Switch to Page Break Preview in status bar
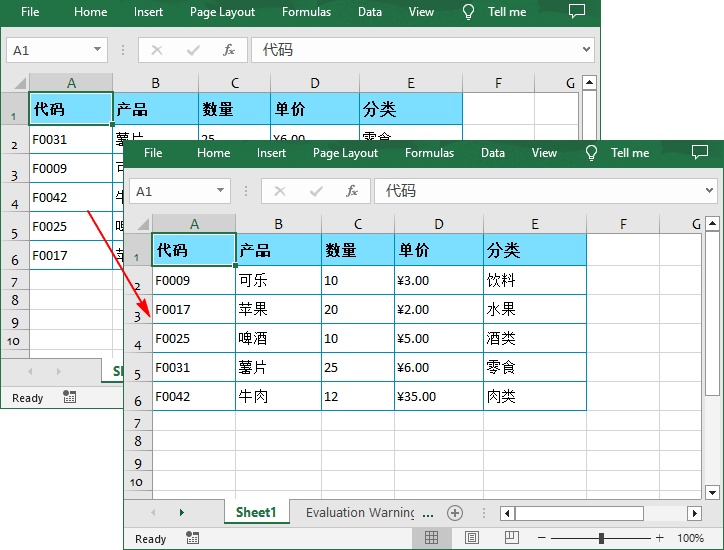The image size is (724, 550). click(512, 538)
